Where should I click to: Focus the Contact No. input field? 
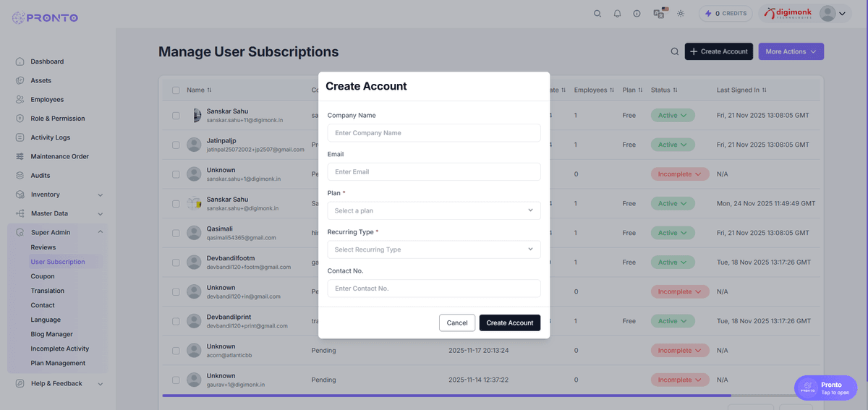434,289
